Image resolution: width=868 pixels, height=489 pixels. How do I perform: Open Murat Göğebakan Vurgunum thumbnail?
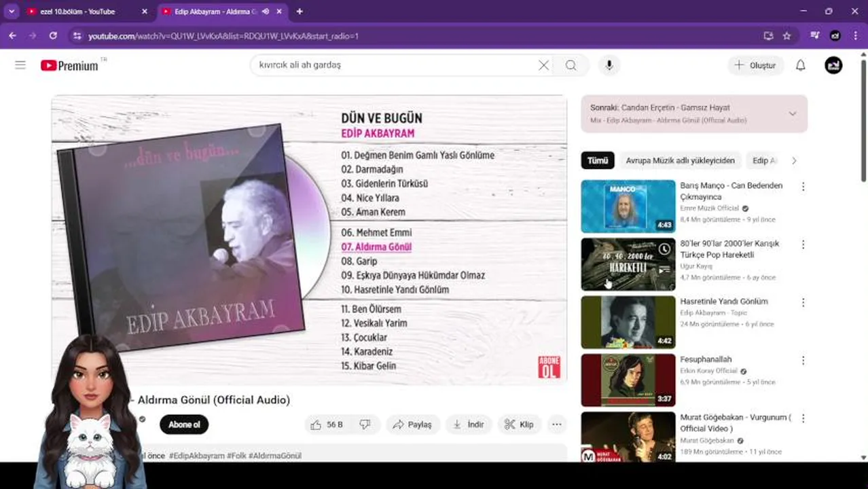[x=628, y=437]
